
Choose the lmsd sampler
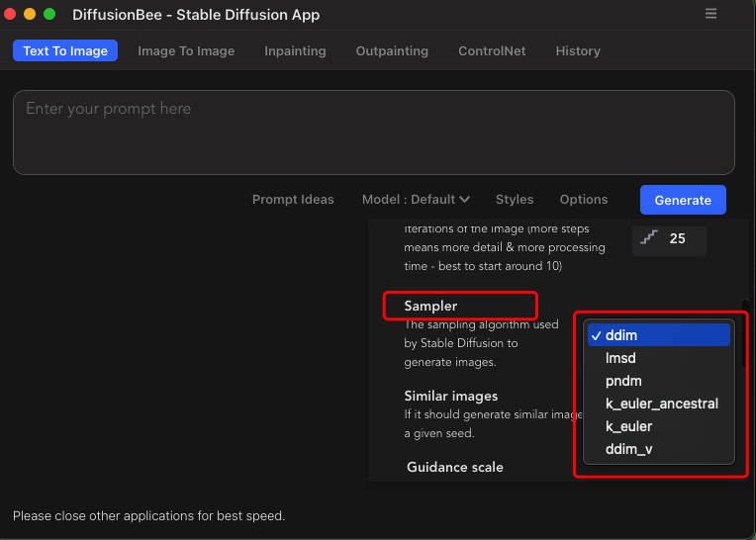click(659, 358)
